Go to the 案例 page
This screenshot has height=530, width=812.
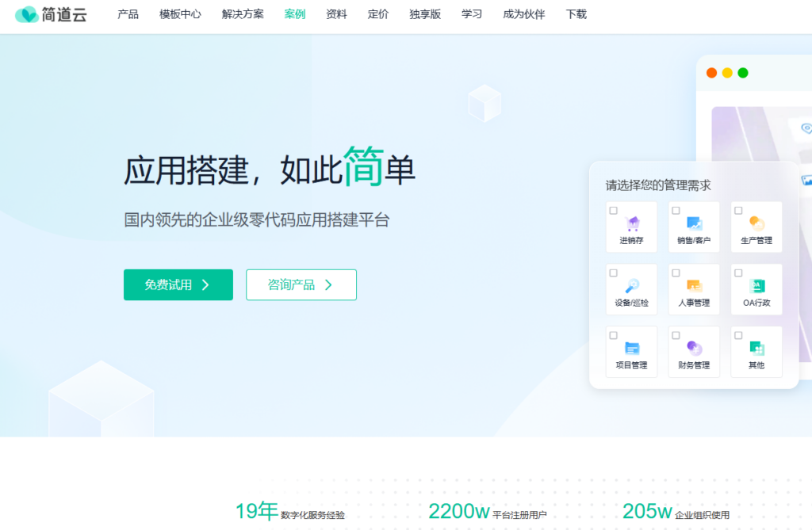[x=295, y=14]
